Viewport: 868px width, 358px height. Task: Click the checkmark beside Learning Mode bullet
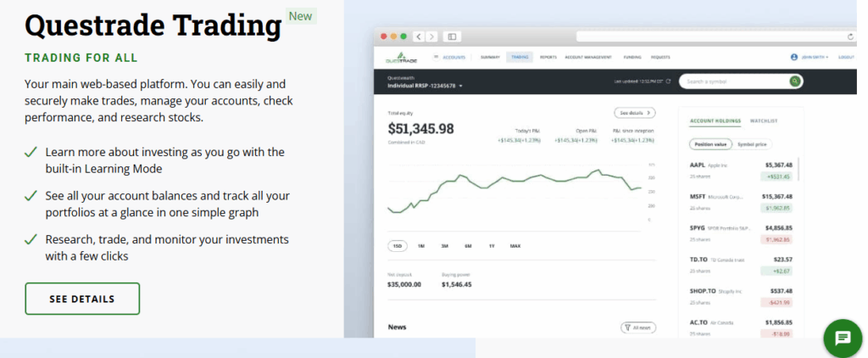[x=31, y=152]
